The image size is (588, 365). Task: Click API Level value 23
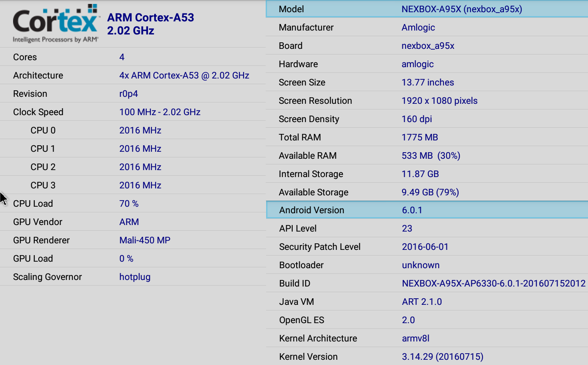(407, 229)
